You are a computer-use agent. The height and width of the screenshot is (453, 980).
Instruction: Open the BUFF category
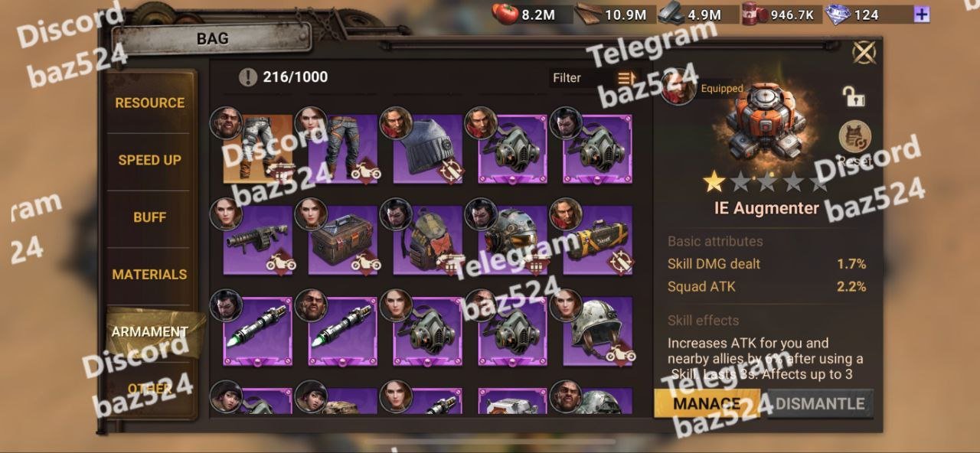coord(150,217)
